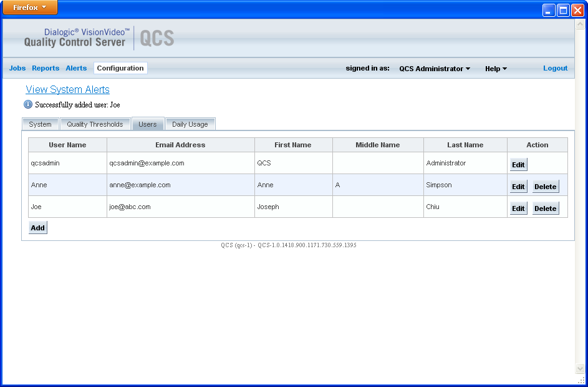The height and width of the screenshot is (387, 588).
Task: Edit the user Anne Simpson
Action: coord(518,186)
